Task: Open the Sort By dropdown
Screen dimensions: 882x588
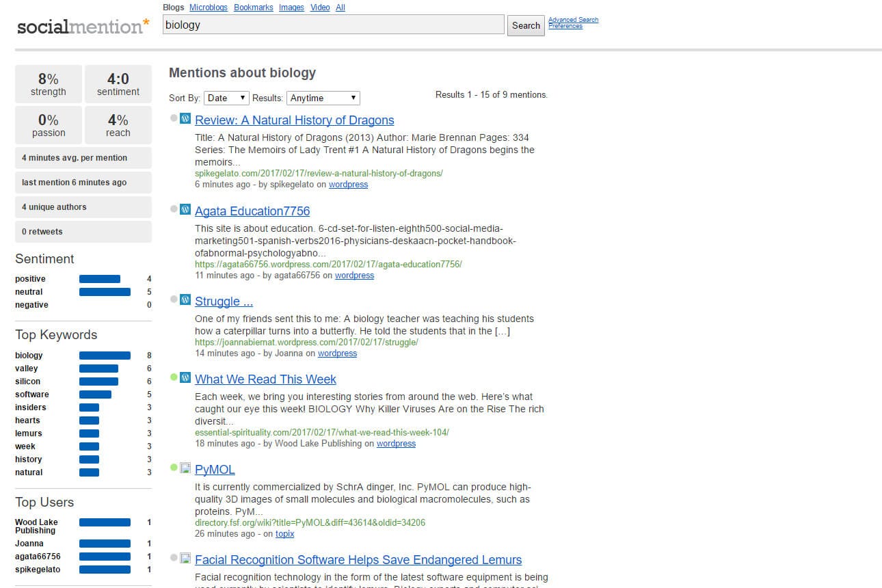Action: coord(226,98)
